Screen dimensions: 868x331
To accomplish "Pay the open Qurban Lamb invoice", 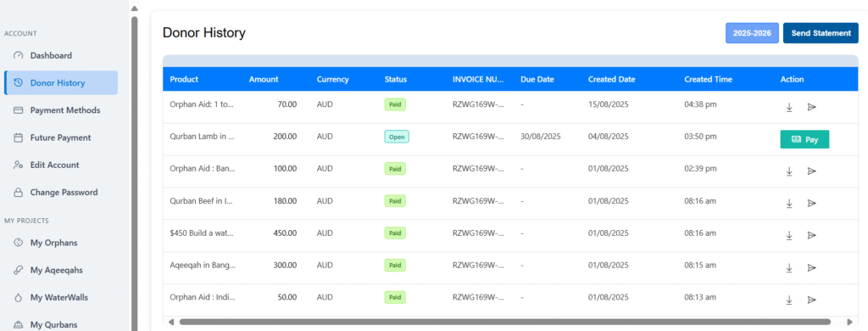I will pyautogui.click(x=804, y=140).
